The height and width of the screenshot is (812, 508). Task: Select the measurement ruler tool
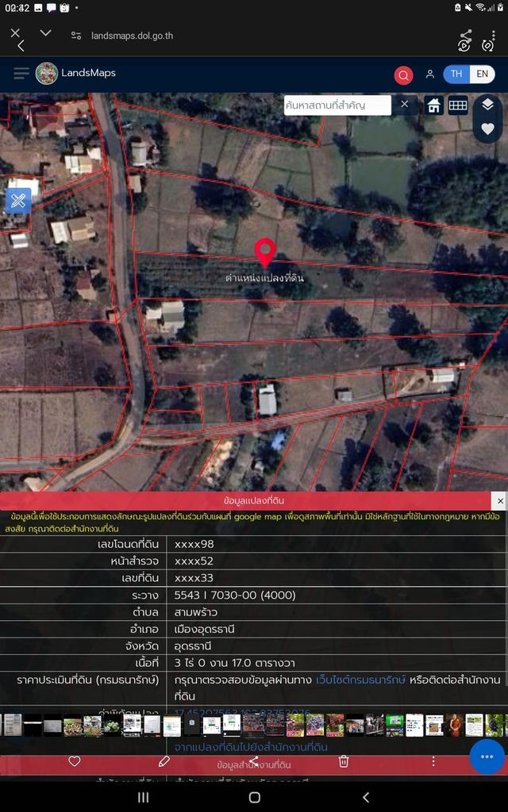[19, 201]
